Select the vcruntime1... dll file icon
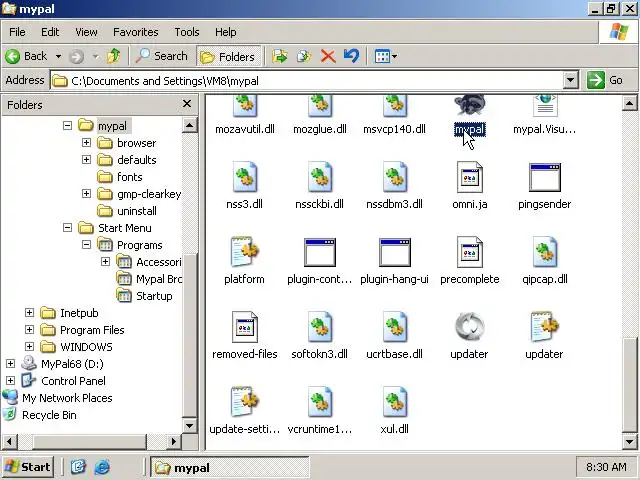This screenshot has width=640, height=480. [x=320, y=402]
